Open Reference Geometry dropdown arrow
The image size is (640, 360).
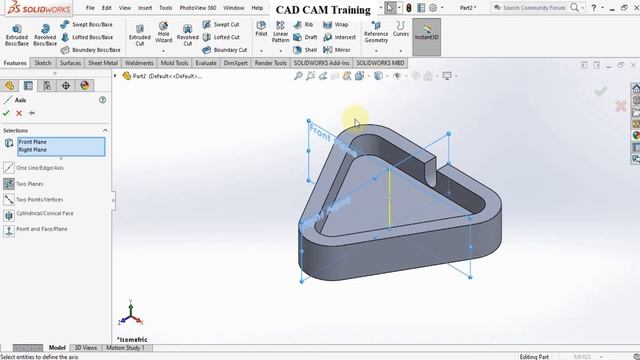click(x=376, y=51)
